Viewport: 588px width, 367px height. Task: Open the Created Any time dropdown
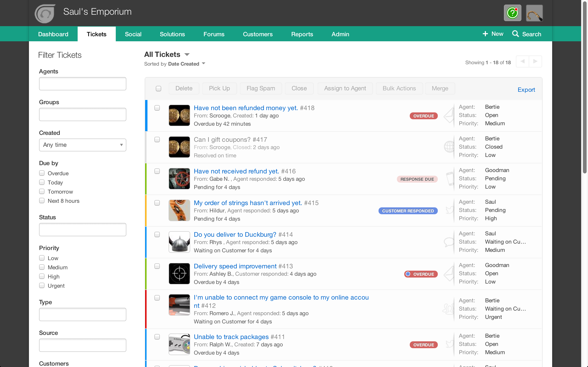(x=83, y=145)
